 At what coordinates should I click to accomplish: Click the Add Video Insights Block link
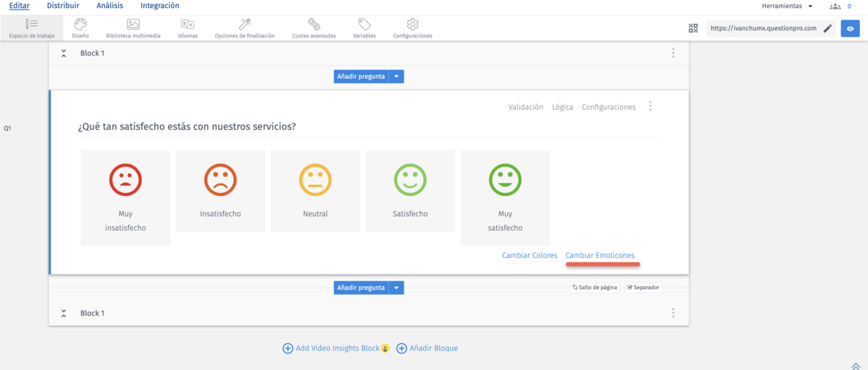point(337,348)
